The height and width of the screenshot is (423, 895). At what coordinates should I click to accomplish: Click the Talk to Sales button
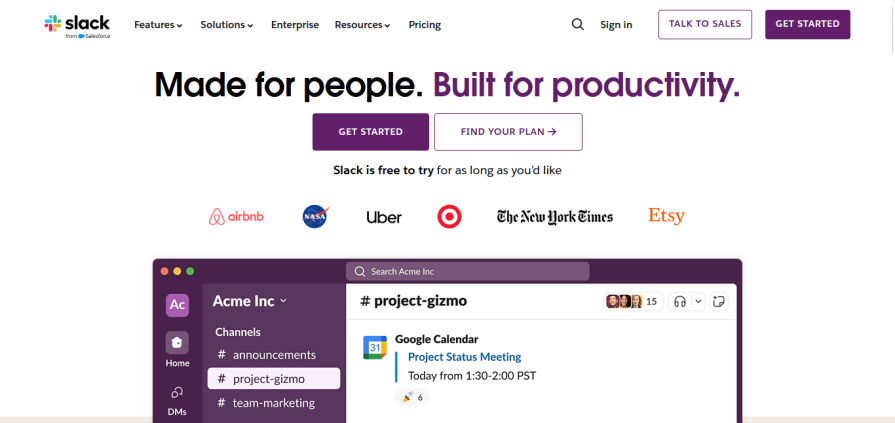click(705, 25)
